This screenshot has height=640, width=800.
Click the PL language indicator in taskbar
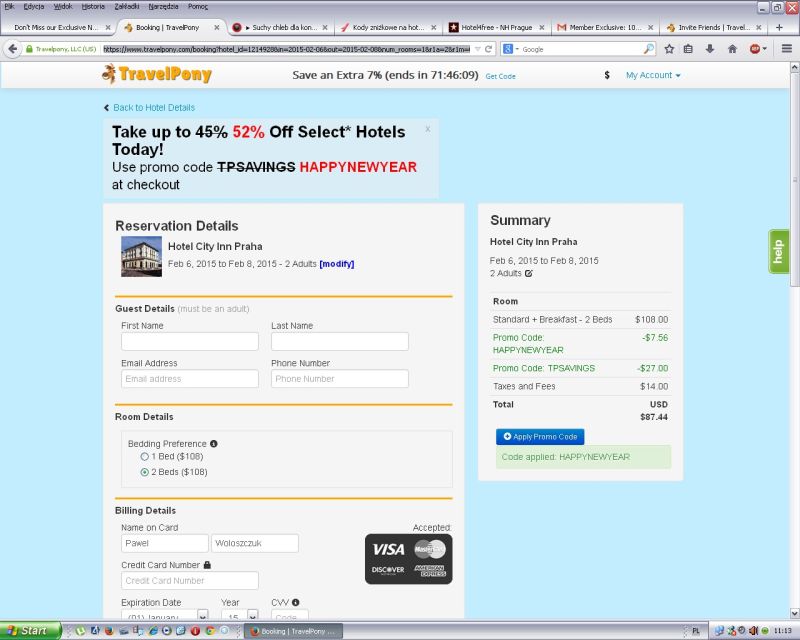click(x=696, y=631)
